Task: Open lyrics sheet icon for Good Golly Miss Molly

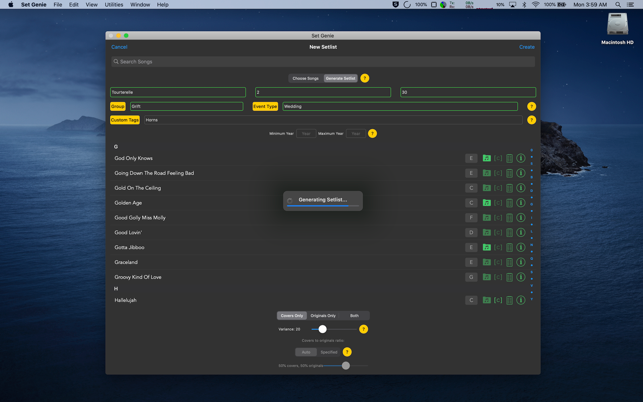Action: point(509,218)
